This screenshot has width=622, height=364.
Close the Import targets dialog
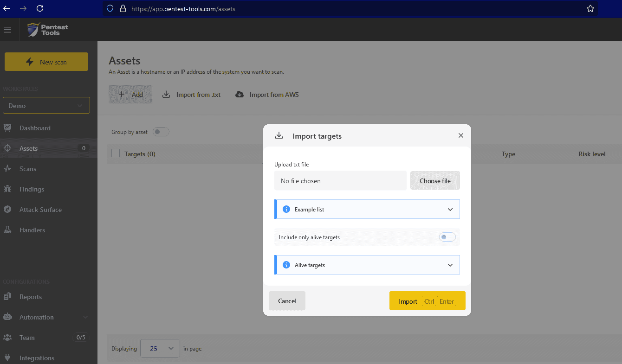pyautogui.click(x=460, y=135)
